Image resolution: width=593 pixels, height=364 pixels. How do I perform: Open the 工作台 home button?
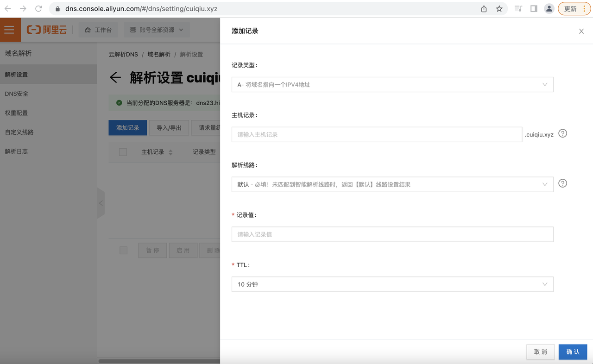click(98, 30)
